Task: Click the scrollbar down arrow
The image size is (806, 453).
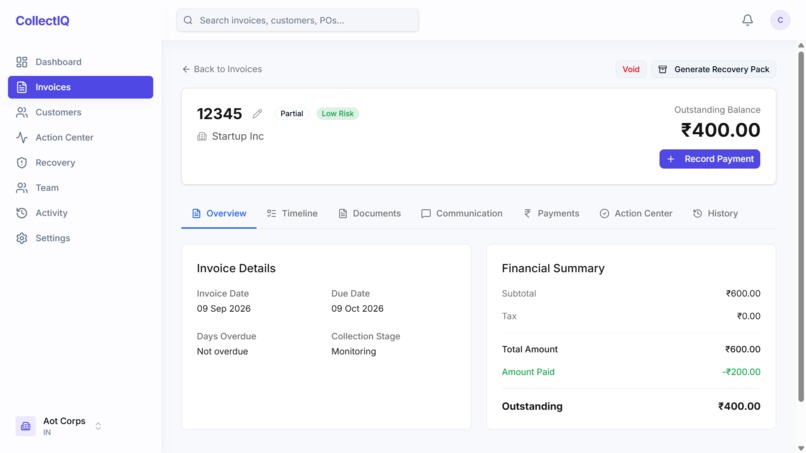Action: pos(801,448)
